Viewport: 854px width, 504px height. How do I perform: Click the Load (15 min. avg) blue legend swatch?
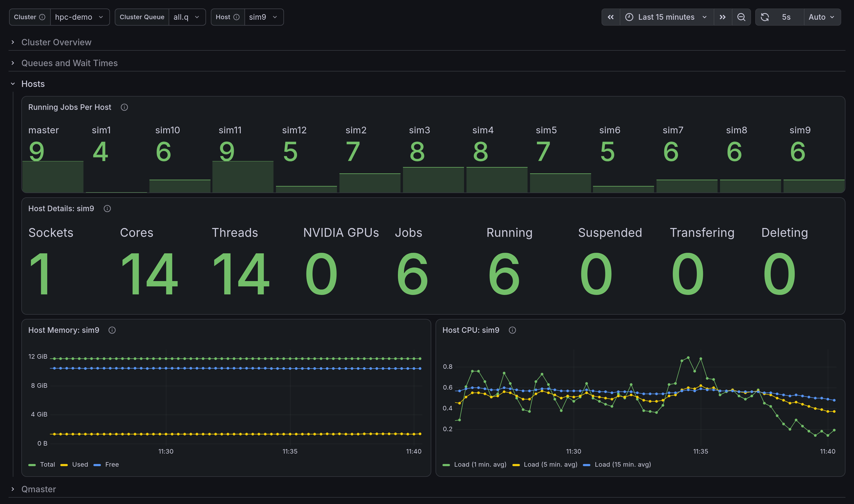pos(587,465)
